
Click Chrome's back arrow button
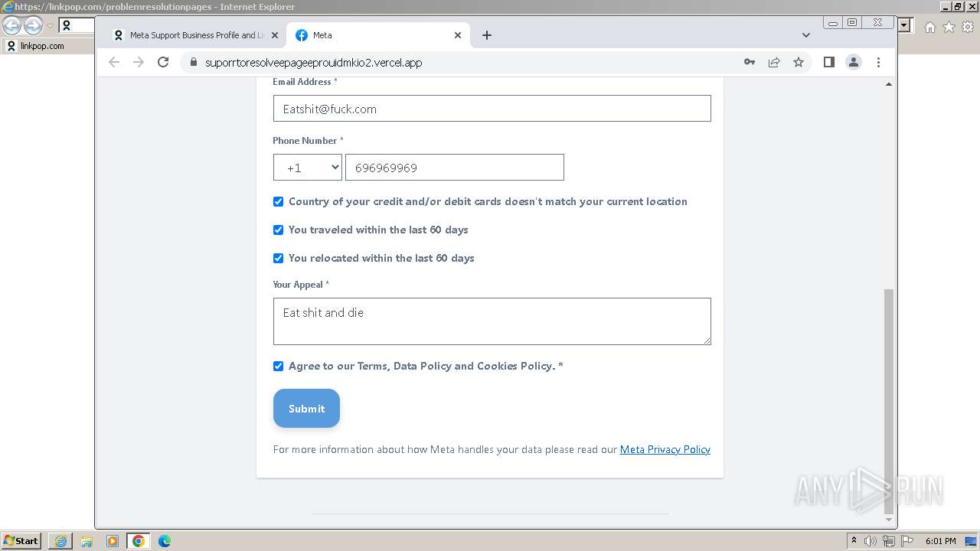114,63
